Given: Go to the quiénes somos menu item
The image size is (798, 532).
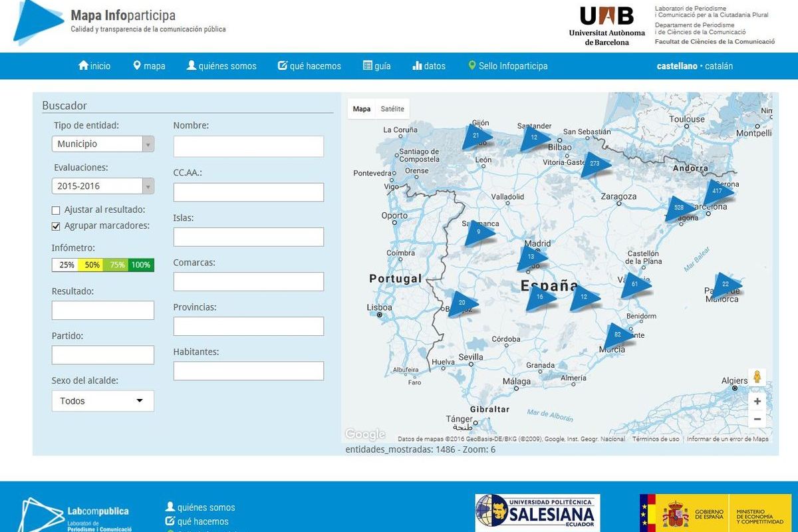Looking at the screenshot, I should [x=221, y=66].
